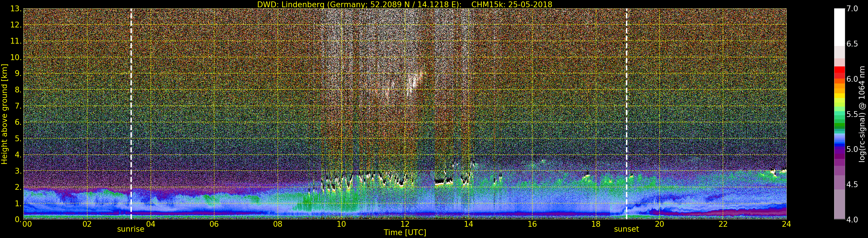868x238 pixels.
Task: Click the colorbar tick label 7.0
Action: (852, 9)
